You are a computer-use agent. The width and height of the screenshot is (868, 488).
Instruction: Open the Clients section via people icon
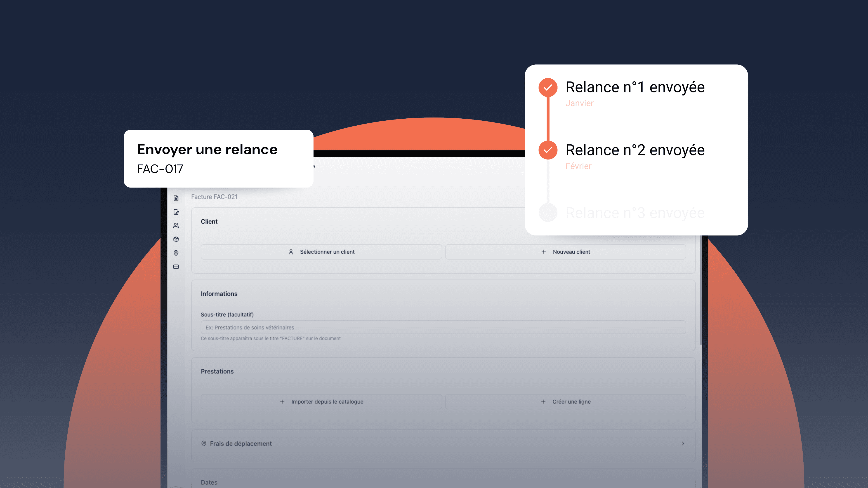[176, 225]
